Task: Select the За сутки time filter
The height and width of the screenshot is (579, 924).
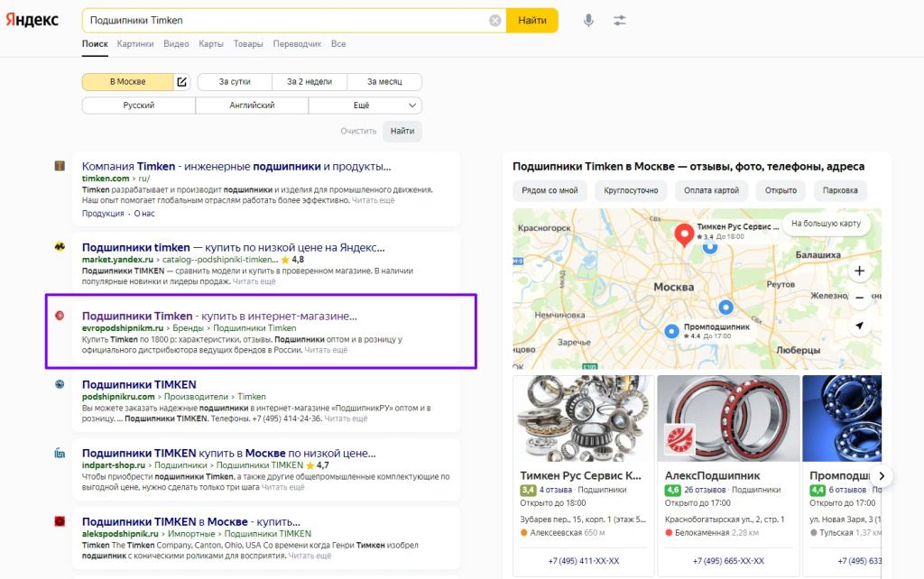Action: pos(235,82)
